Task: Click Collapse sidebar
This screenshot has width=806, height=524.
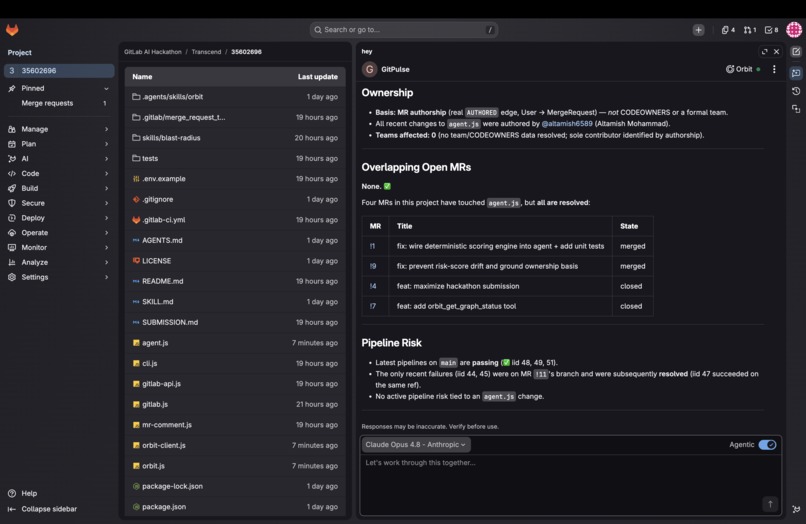Action: tap(42, 509)
